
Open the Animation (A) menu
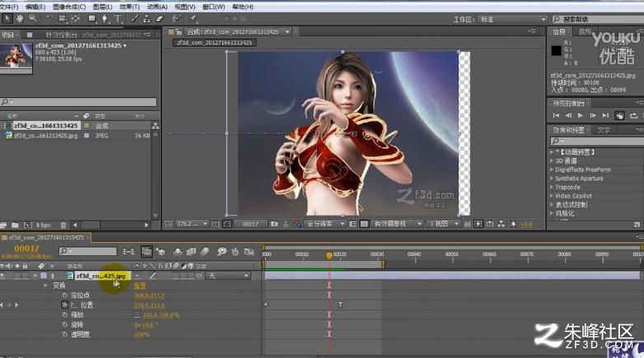(157, 7)
